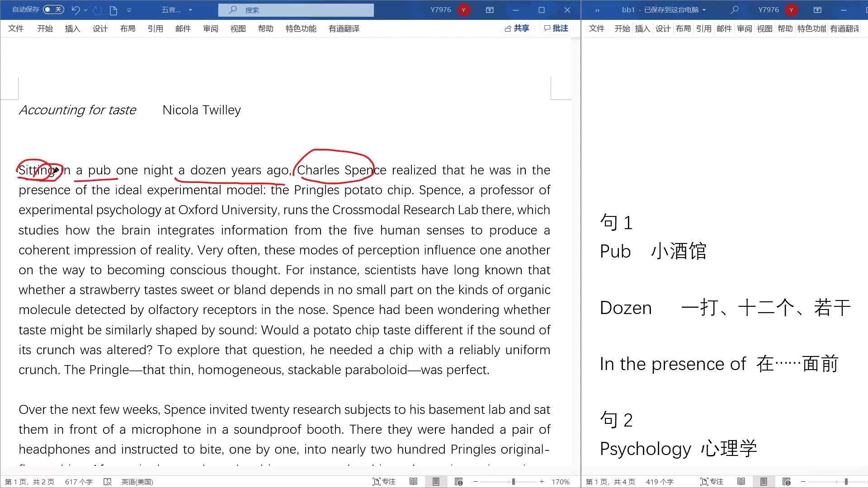Viewport: 868px width, 488px height.
Task: Click the 插入 menu item
Action: coord(71,28)
